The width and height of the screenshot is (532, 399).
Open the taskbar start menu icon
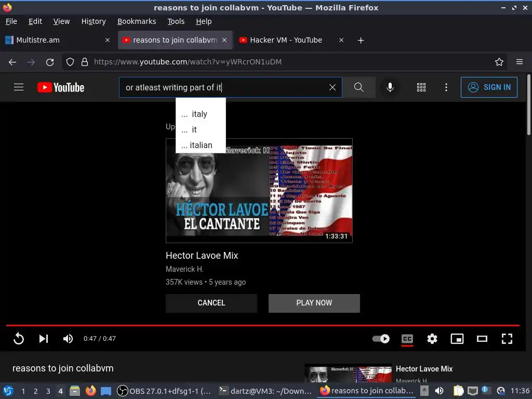[x=8, y=391]
